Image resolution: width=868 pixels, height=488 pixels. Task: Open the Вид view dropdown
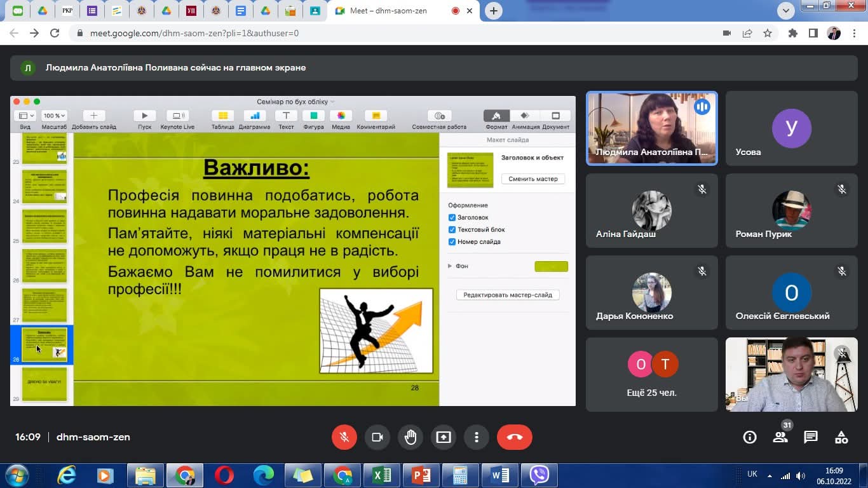25,116
